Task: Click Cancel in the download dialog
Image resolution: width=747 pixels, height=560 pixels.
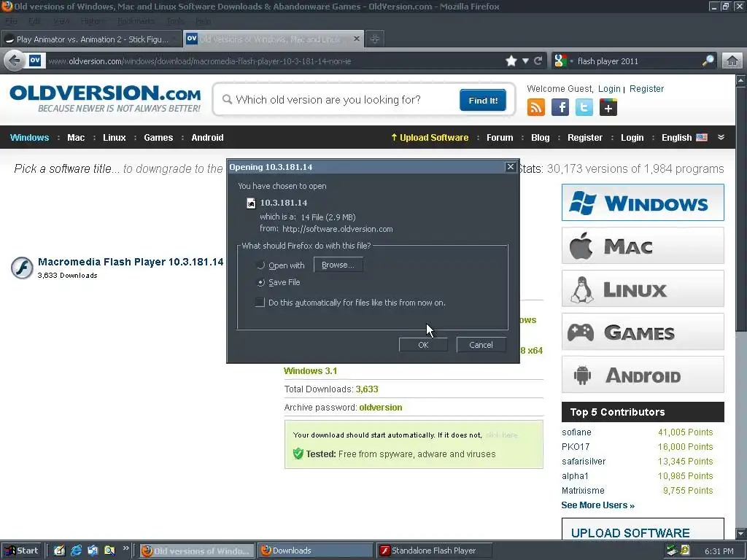Action: [481, 345]
